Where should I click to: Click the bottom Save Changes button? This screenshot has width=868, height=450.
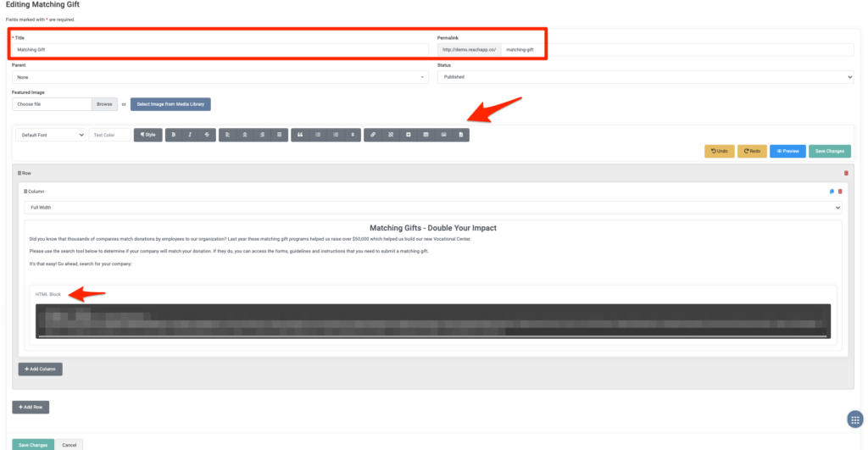pos(33,445)
